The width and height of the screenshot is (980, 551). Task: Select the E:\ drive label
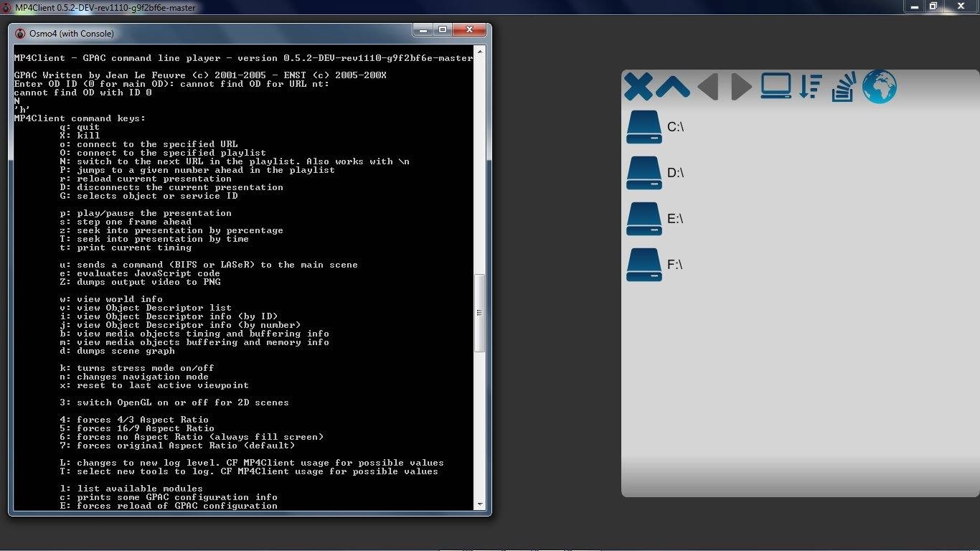point(675,219)
